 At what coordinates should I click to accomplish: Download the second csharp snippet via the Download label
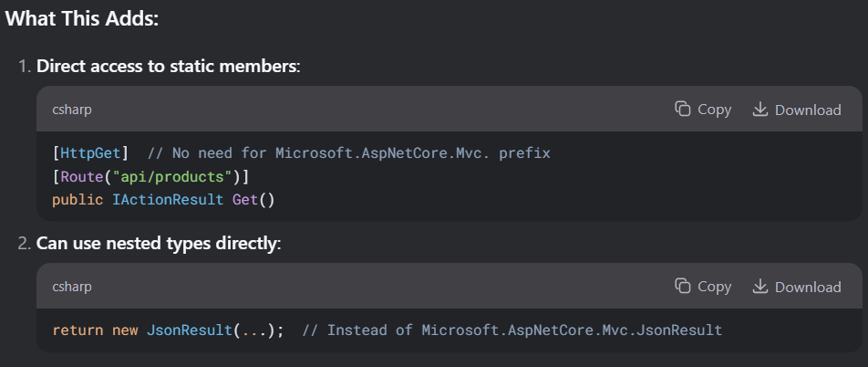pos(808,287)
